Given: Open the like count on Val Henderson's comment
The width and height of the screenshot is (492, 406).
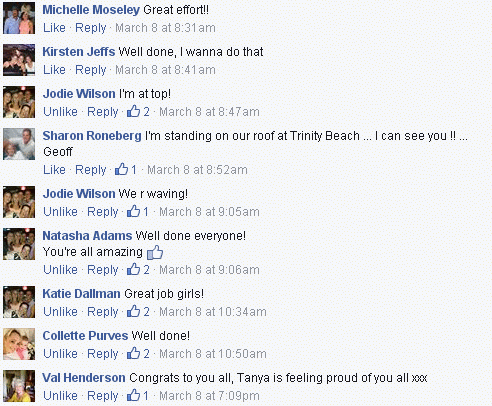Looking at the screenshot, I should click(138, 395).
